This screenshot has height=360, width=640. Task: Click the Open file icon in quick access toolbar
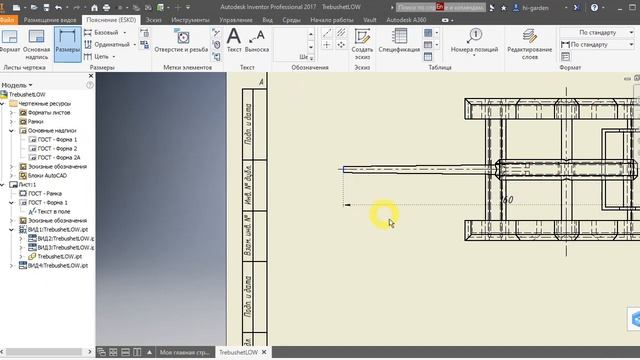[34, 7]
